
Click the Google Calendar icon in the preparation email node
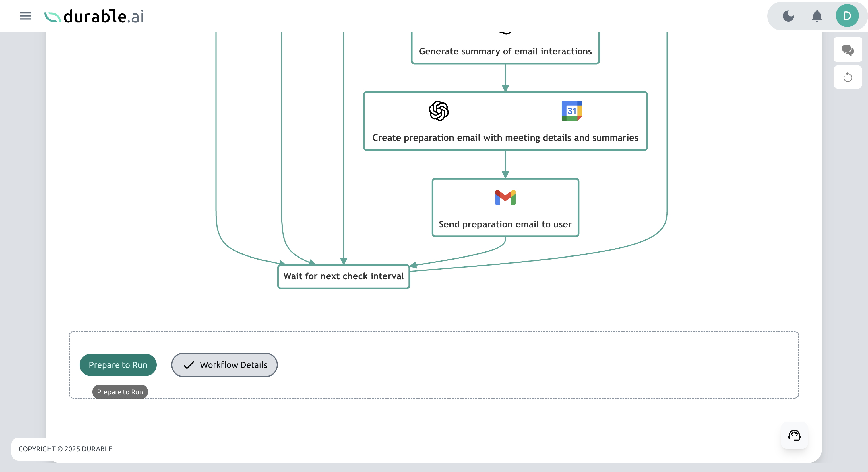tap(572, 111)
